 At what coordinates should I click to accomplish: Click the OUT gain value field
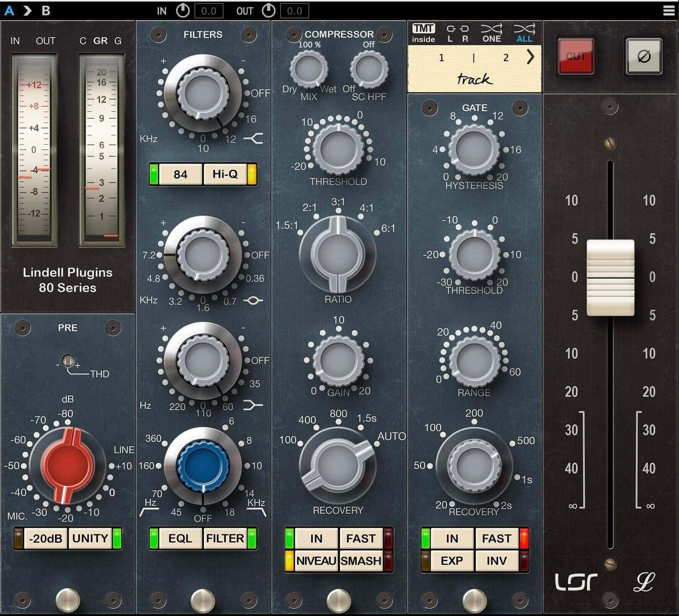pos(294,11)
